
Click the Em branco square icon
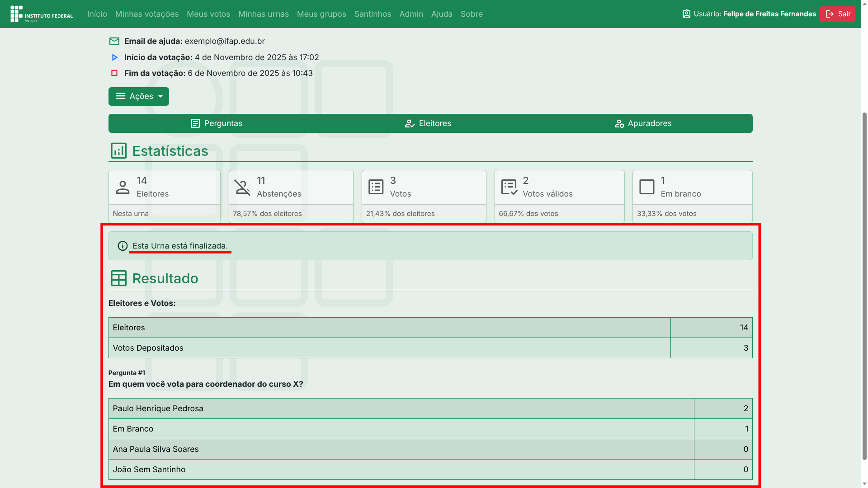tap(646, 187)
